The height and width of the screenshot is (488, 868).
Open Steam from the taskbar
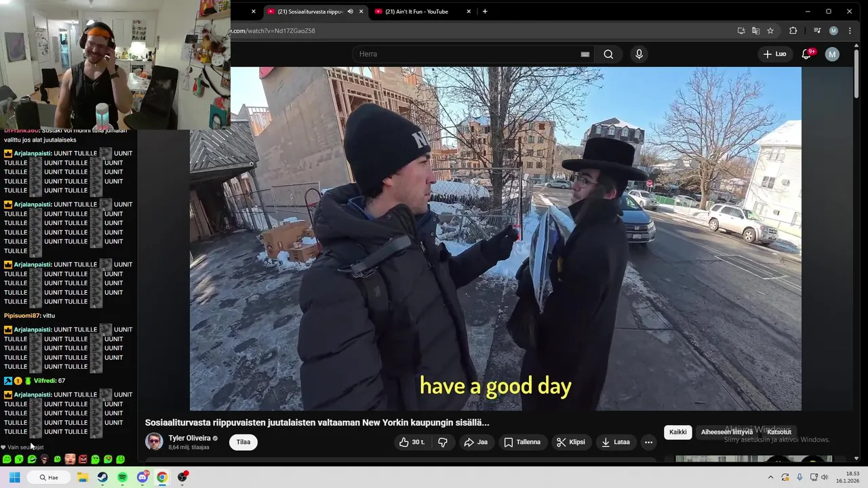(102, 477)
